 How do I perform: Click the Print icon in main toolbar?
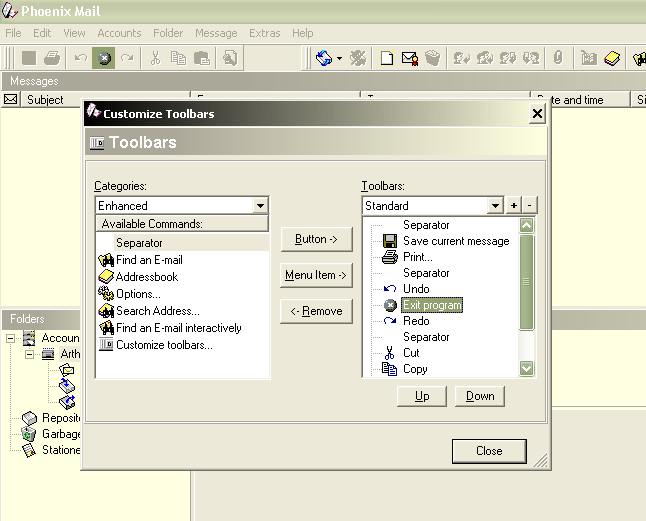tap(52, 58)
